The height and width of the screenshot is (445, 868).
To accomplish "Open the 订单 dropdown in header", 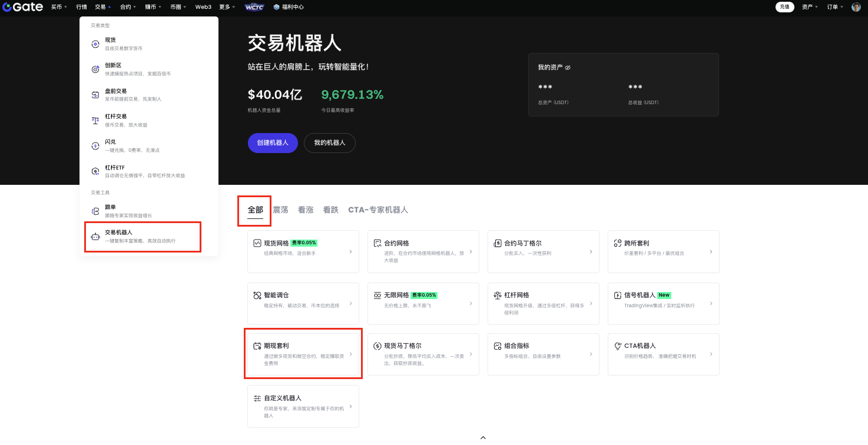I will pos(834,7).
